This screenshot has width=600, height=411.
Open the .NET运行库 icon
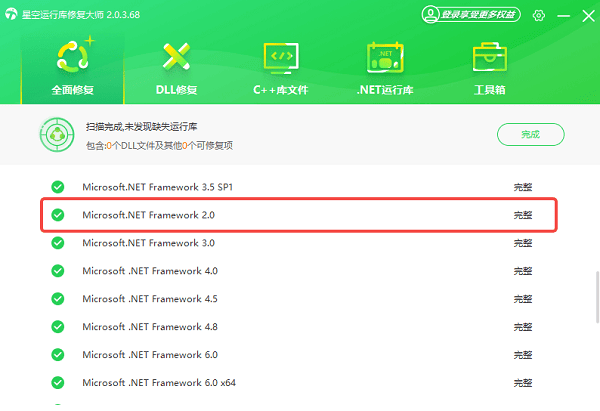point(385,57)
